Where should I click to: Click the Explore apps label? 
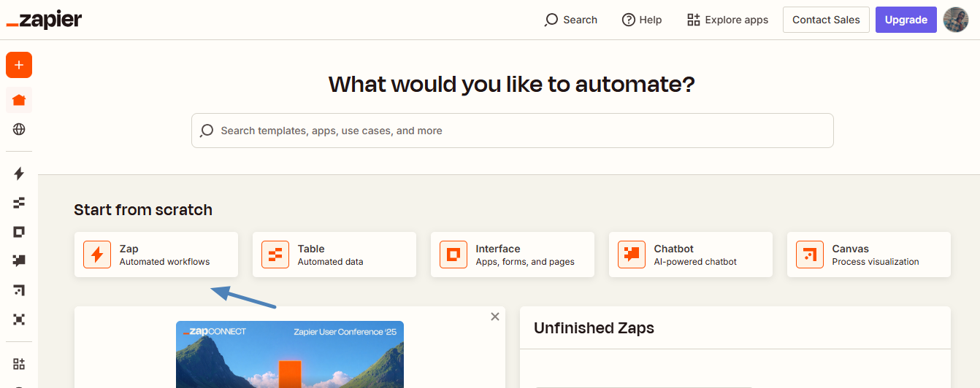pyautogui.click(x=737, y=20)
